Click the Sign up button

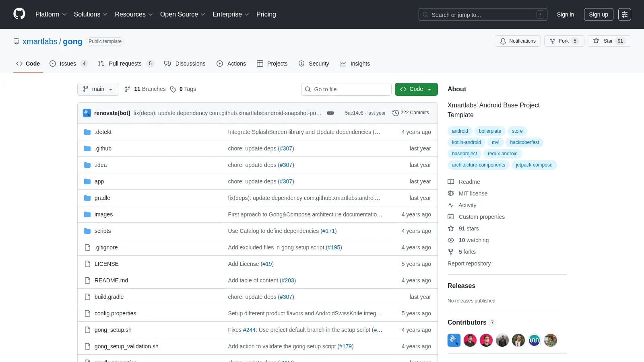pos(599,14)
